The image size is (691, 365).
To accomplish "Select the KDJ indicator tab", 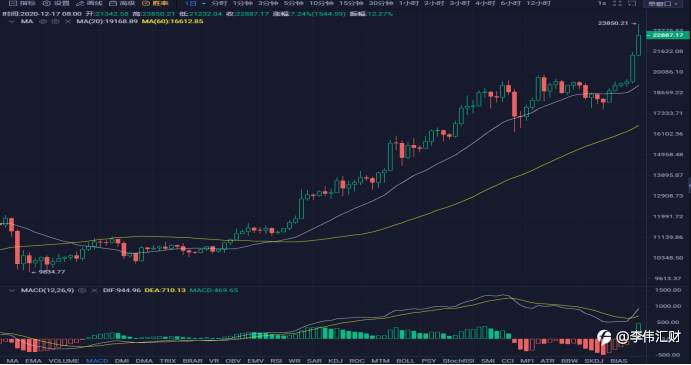I will click(335, 361).
